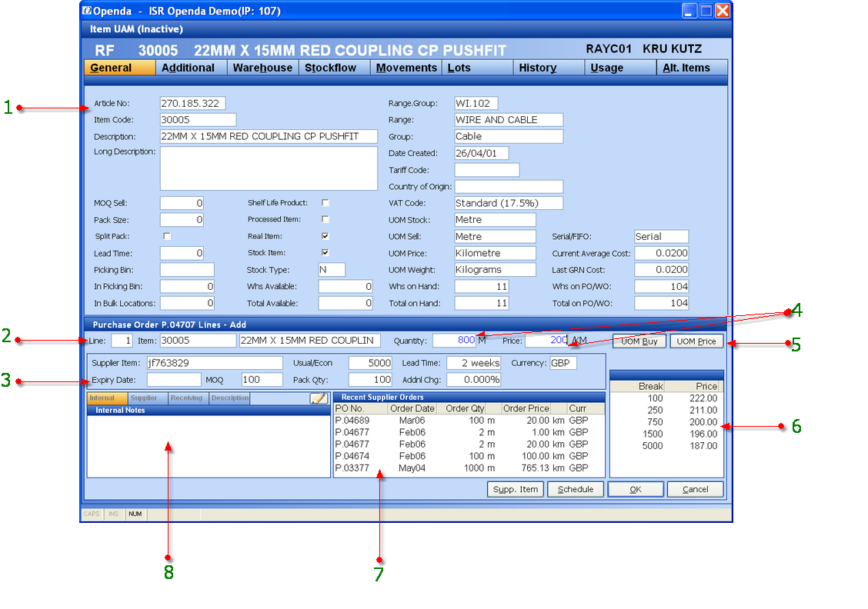Click the Serial/FIFO field

(661, 237)
